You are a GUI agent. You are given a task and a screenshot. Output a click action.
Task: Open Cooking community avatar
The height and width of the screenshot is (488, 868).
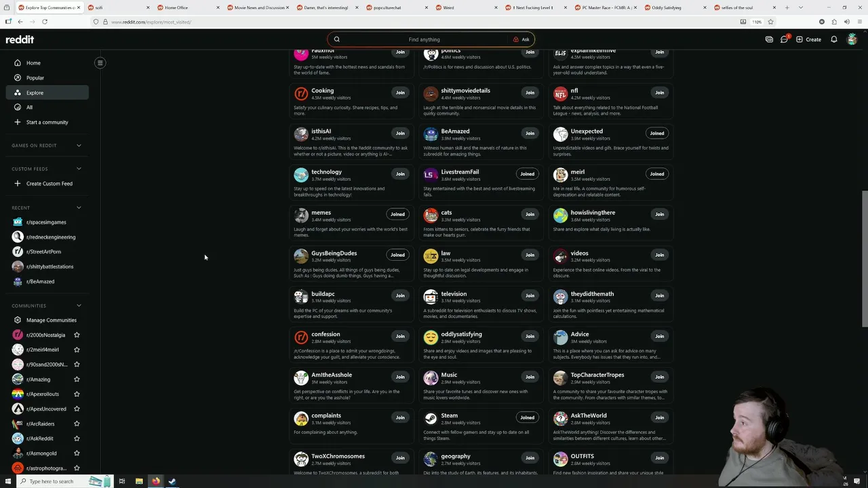301,94
